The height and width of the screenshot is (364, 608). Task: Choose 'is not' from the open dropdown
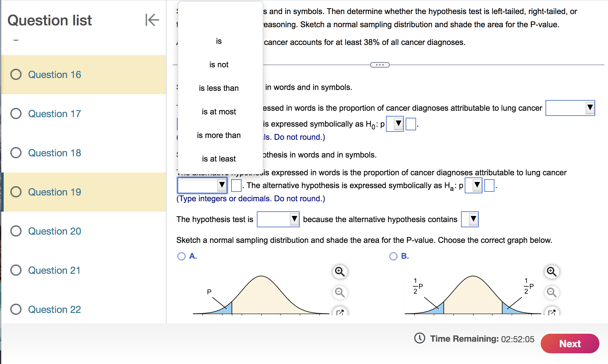(x=219, y=65)
